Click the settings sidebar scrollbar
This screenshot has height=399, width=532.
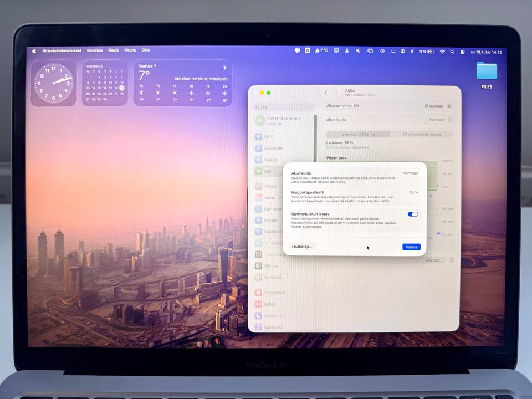[315, 139]
